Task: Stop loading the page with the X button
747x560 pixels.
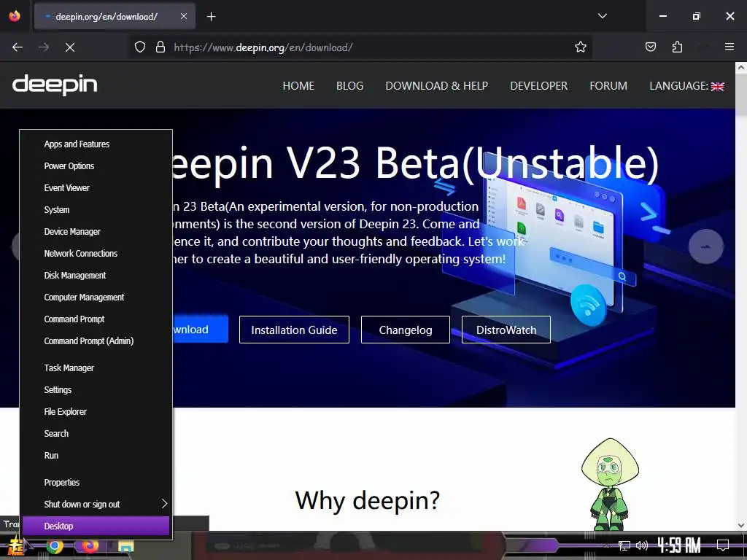Action: point(70,47)
